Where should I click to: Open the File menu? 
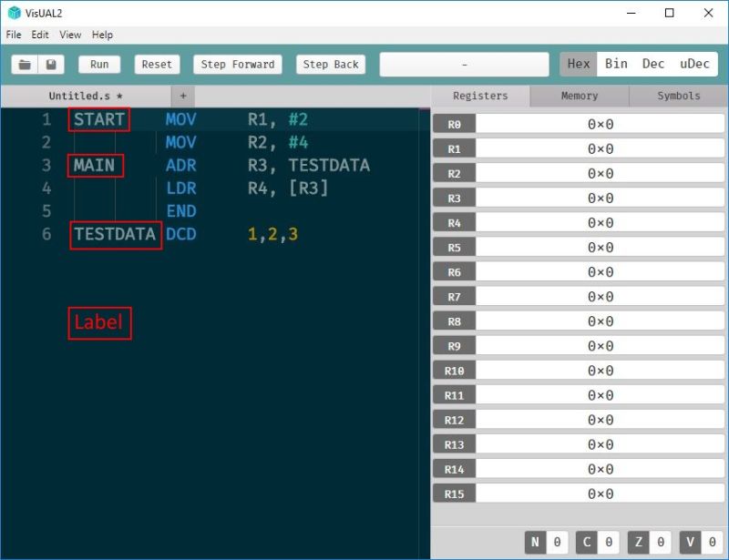(x=14, y=35)
